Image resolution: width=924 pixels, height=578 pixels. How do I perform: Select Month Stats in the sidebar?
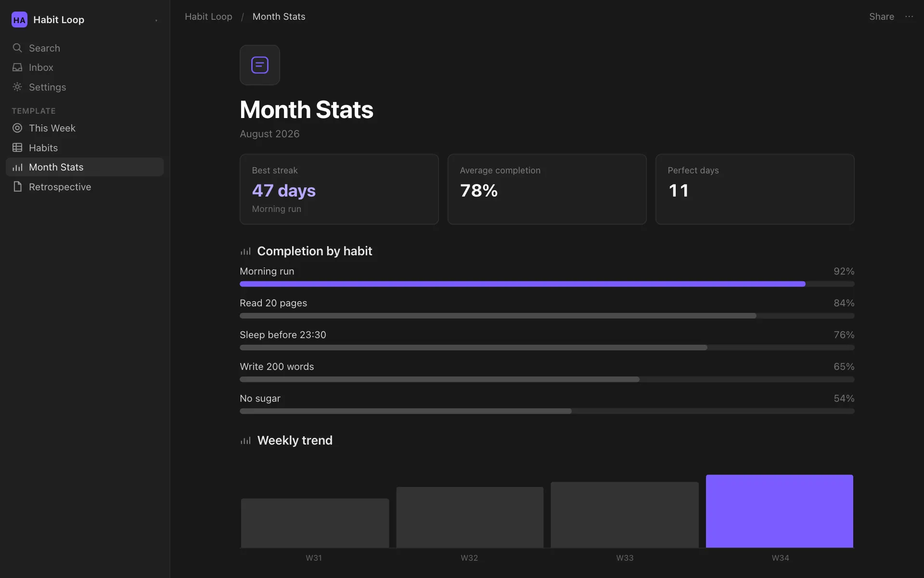(x=85, y=167)
